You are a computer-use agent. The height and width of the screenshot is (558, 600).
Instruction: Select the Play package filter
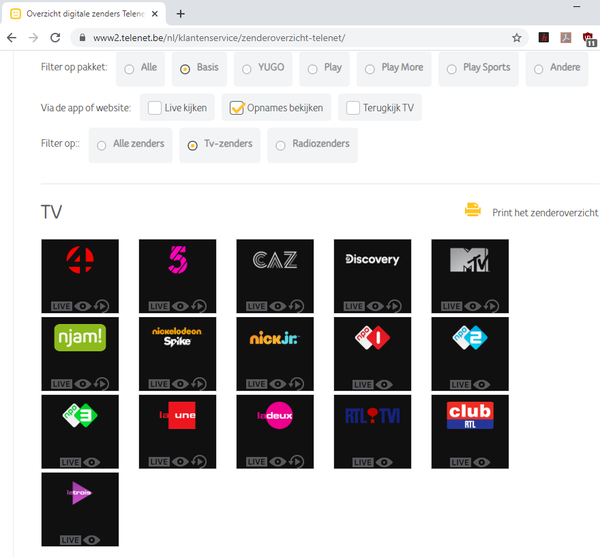[324, 69]
